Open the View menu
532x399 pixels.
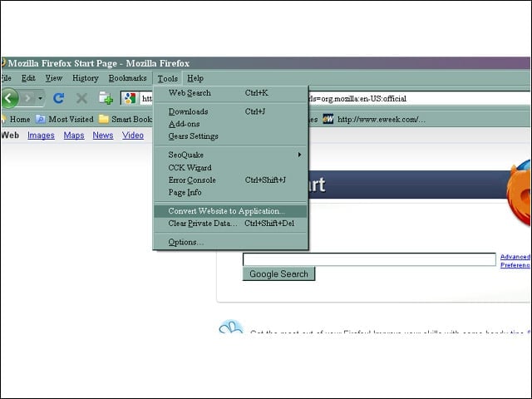click(x=54, y=78)
